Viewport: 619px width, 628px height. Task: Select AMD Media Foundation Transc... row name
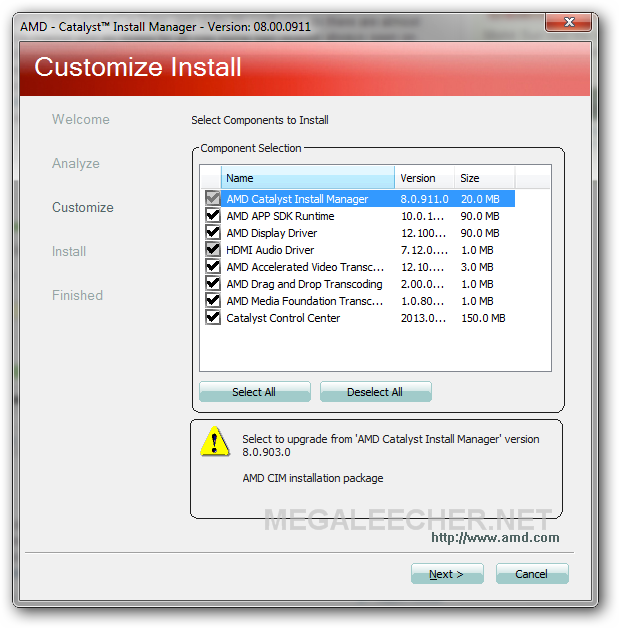point(305,301)
